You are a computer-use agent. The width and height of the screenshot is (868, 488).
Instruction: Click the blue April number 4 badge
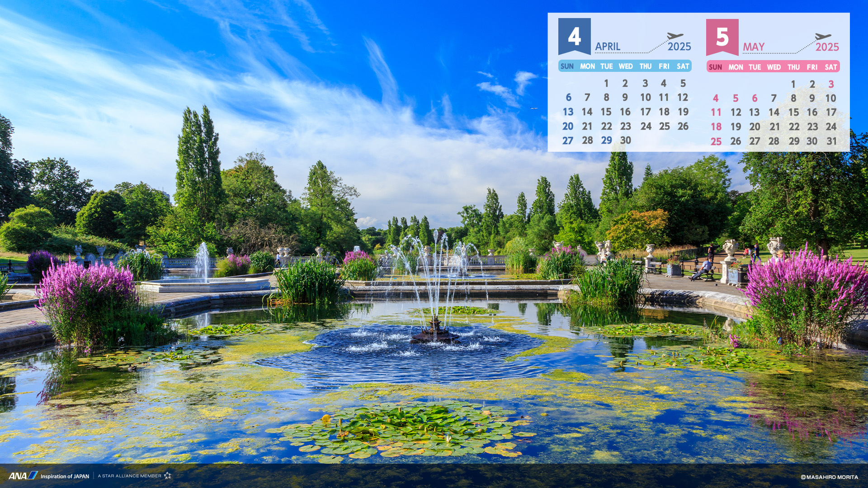pos(574,36)
